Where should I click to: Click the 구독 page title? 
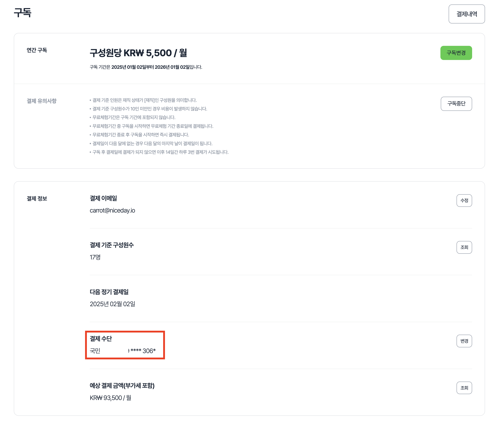tap(23, 13)
